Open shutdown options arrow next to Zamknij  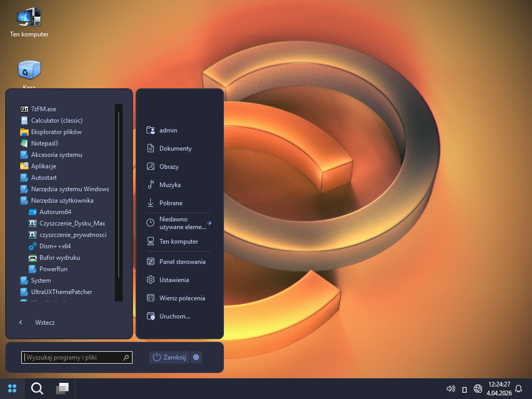coord(196,357)
